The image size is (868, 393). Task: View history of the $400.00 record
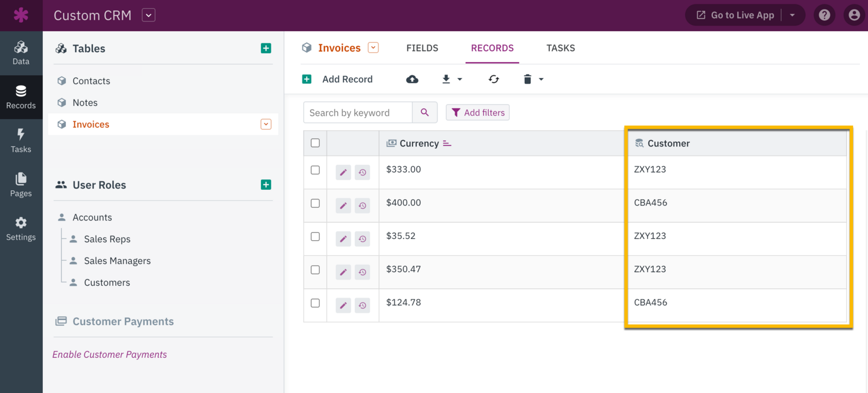[x=363, y=205]
